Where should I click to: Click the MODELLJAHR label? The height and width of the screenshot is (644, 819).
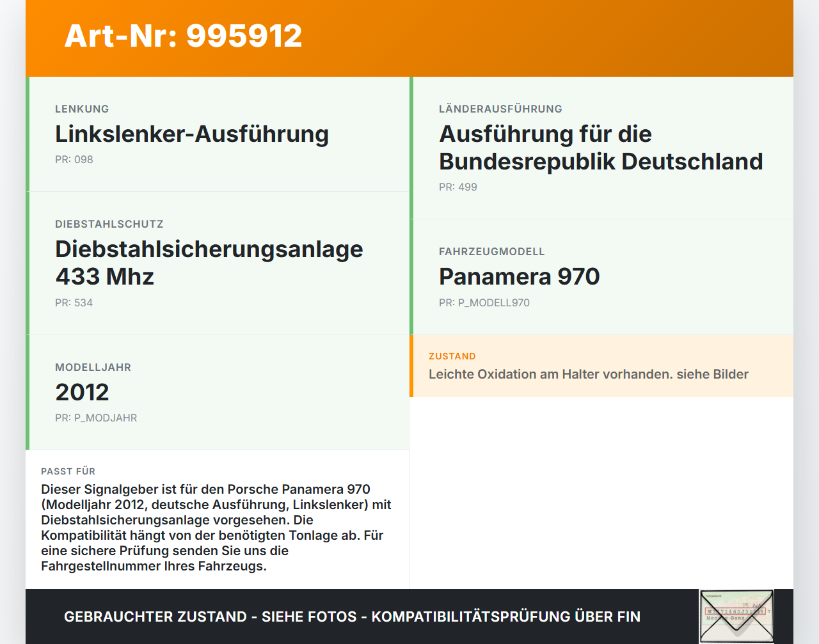click(93, 367)
